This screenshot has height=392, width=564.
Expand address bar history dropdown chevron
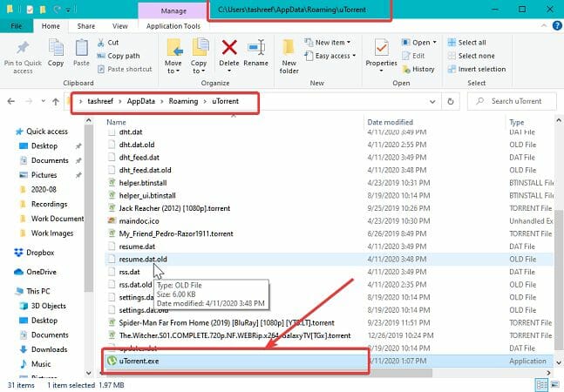(432, 102)
